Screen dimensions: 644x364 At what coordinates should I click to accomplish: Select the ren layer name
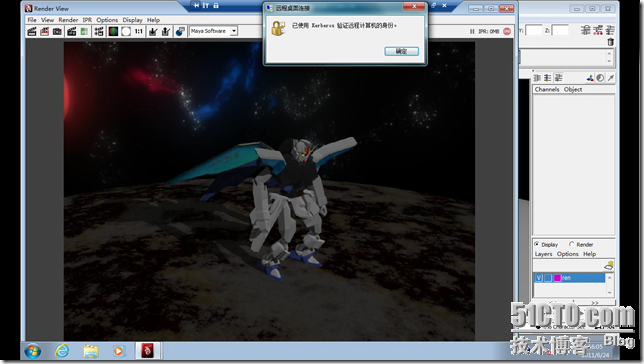coord(566,278)
